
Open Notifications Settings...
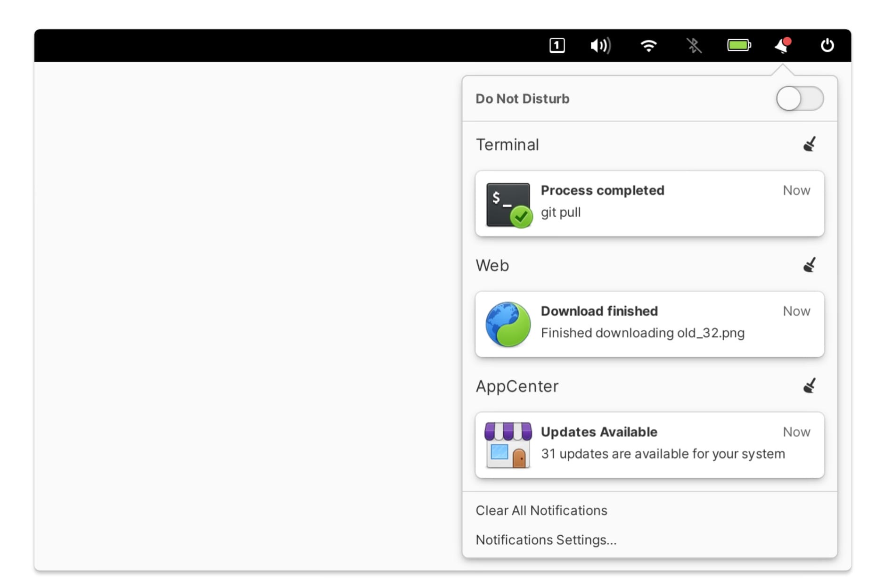pos(546,539)
